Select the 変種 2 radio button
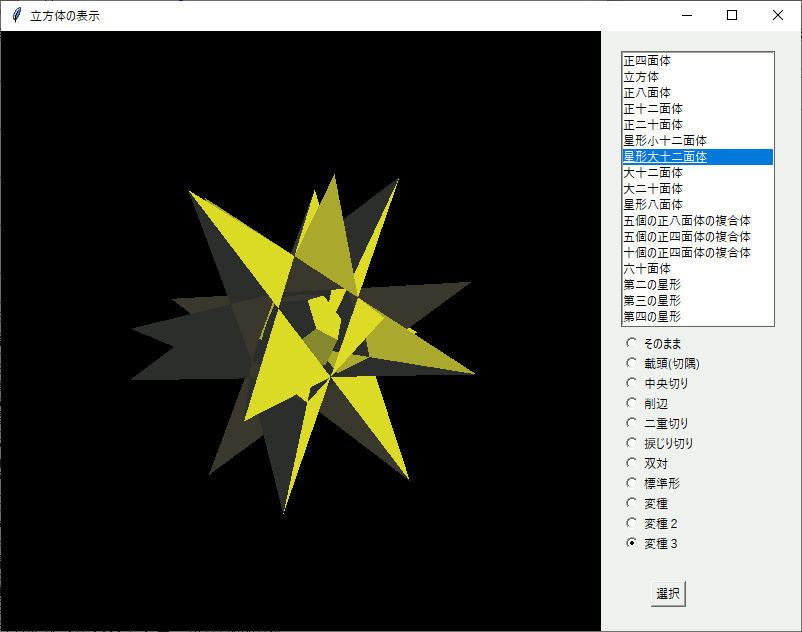Image resolution: width=802 pixels, height=632 pixels. [632, 523]
